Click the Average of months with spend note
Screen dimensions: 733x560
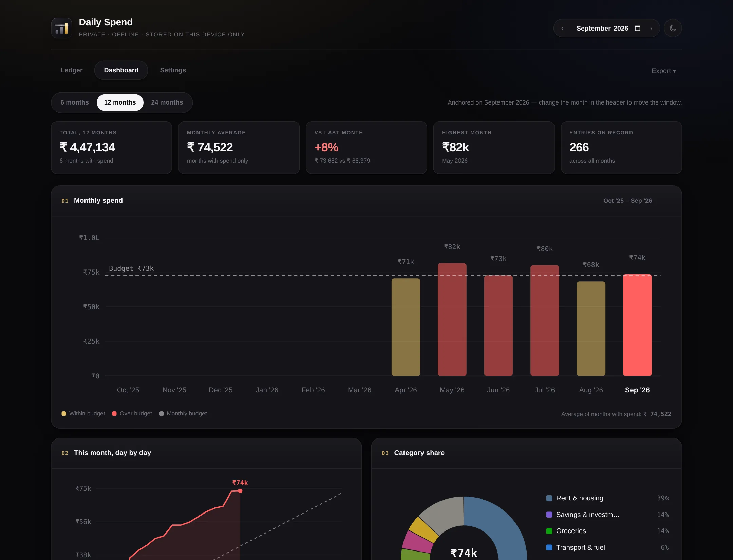click(616, 414)
